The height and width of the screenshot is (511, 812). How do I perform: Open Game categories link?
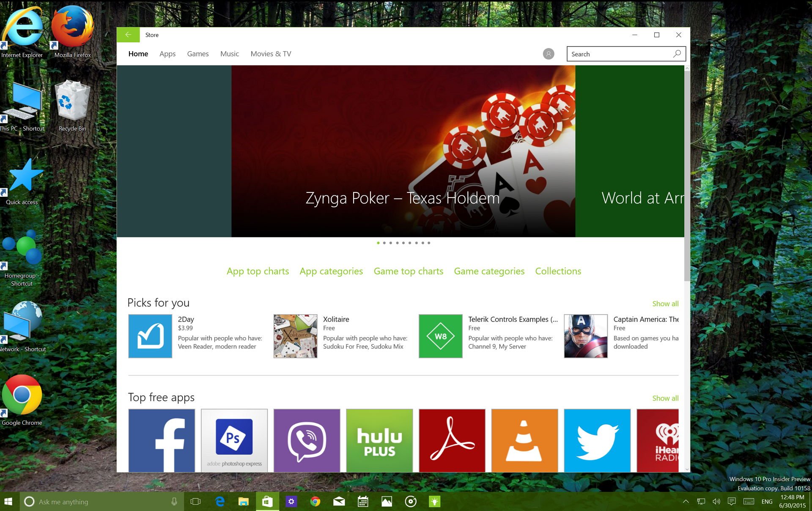(x=489, y=271)
